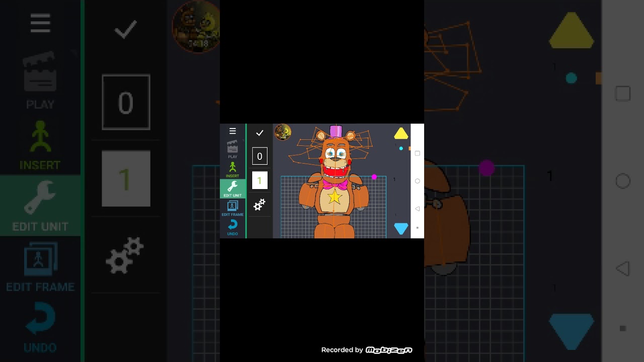Tap the blue down triangle
The image size is (644, 362).
click(x=401, y=229)
